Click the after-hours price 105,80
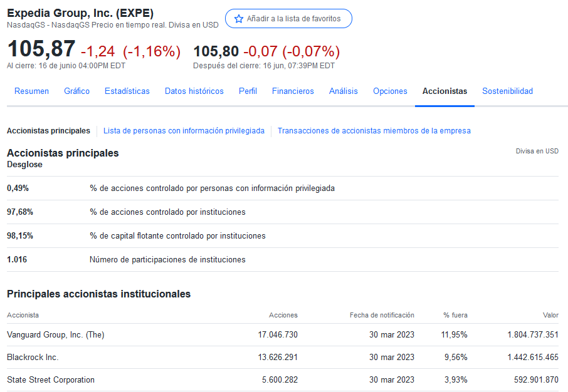The width and height of the screenshot is (568, 392). coord(216,51)
